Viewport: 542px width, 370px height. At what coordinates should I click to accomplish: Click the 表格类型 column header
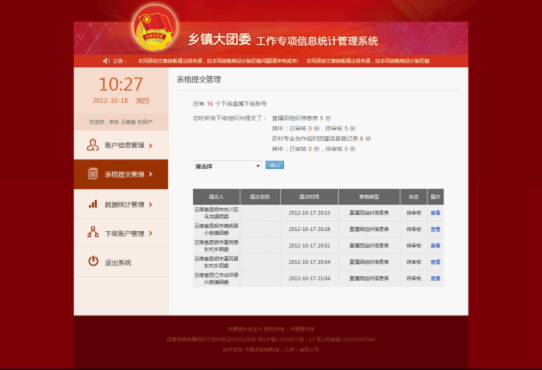click(369, 197)
